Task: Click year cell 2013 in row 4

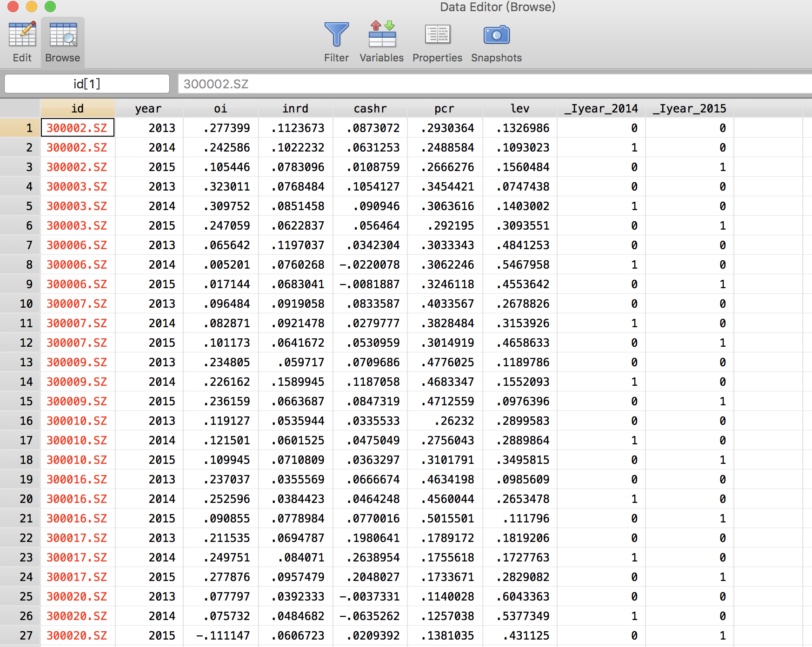Action: click(162, 186)
